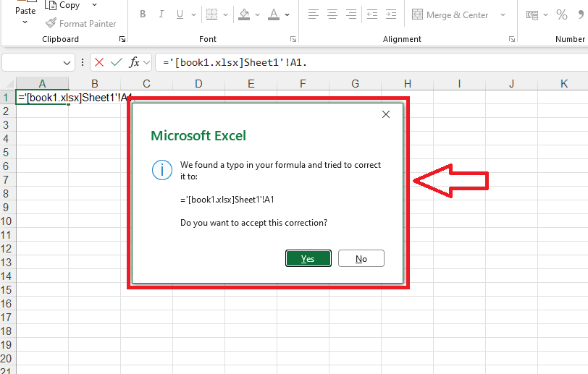
Task: Open the Paste options dropdown arrow
Action: pos(25,22)
